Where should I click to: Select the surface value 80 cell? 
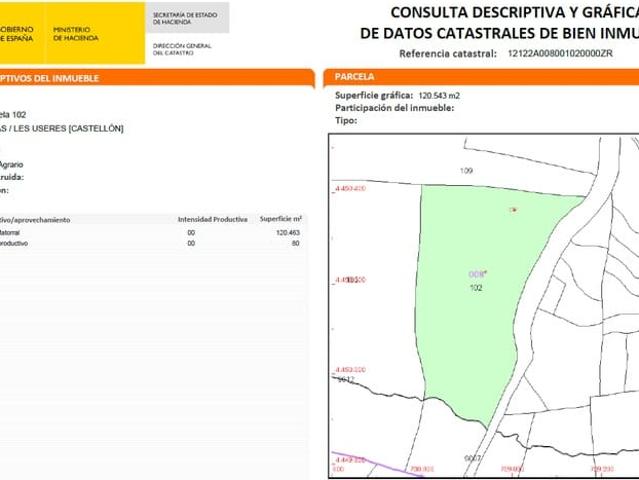pos(295,243)
